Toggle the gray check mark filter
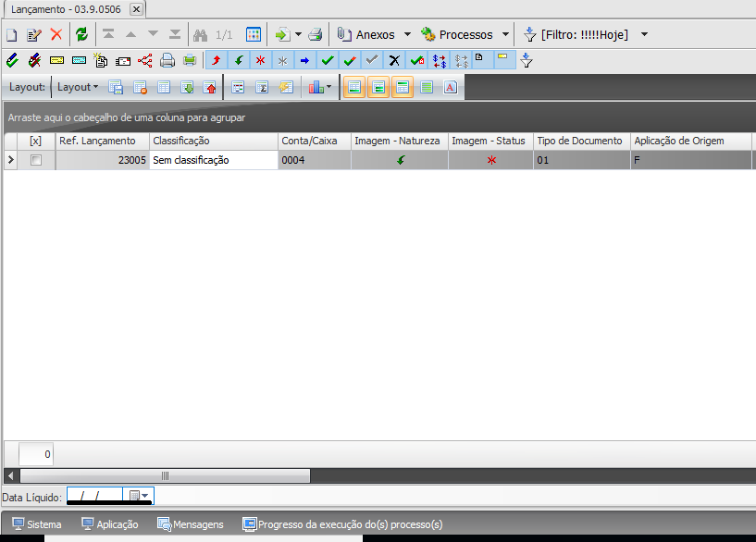756x542 pixels. tap(372, 61)
